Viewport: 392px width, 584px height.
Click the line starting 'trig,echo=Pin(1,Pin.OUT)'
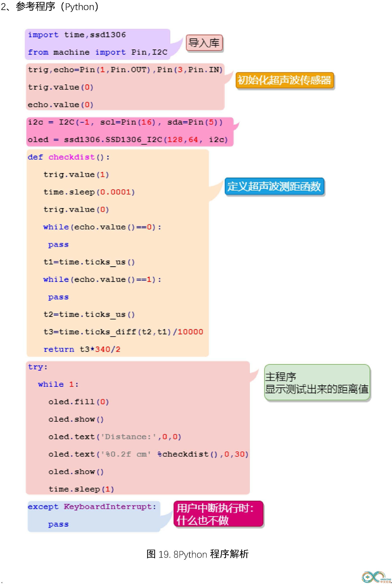coord(125,70)
